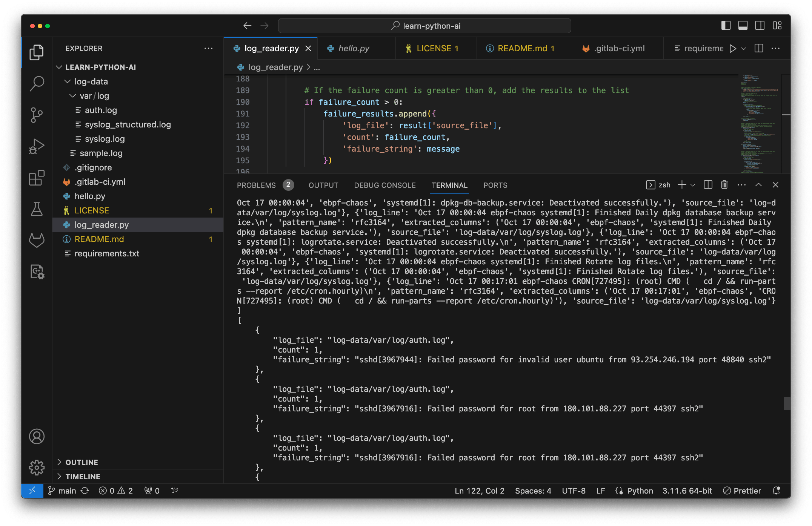
Task: Close the terminal panel
Action: 775,185
